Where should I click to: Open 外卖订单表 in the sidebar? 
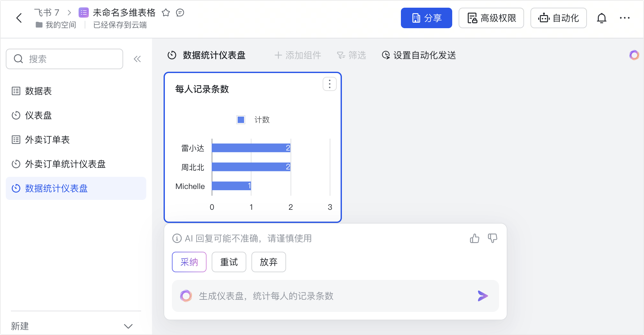pos(47,140)
